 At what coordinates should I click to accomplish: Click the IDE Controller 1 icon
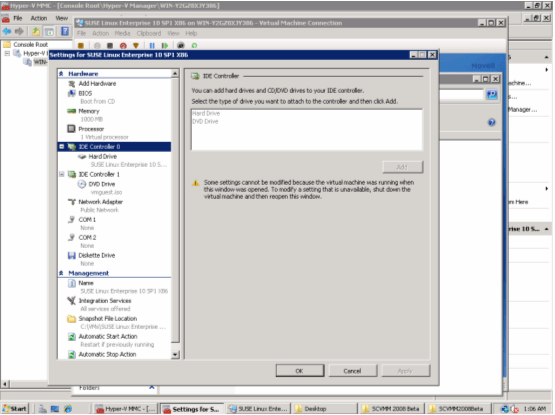pos(72,174)
